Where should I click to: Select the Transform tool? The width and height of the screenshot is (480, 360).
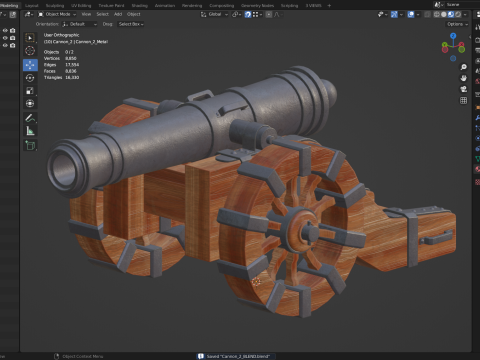30,104
